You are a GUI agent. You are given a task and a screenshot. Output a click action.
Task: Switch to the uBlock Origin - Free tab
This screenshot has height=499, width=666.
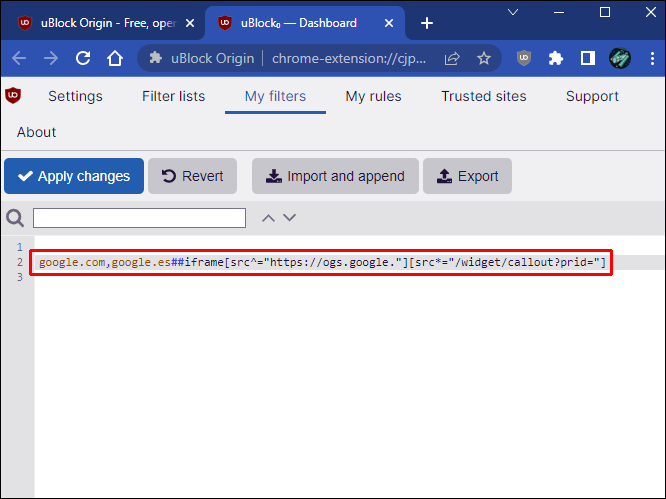tap(100, 23)
